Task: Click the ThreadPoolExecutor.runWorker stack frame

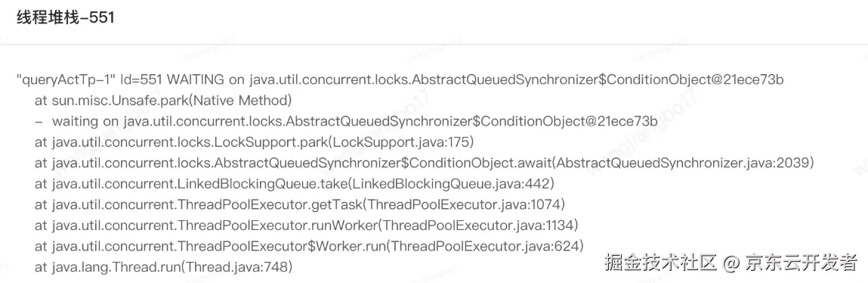Action: (x=306, y=225)
